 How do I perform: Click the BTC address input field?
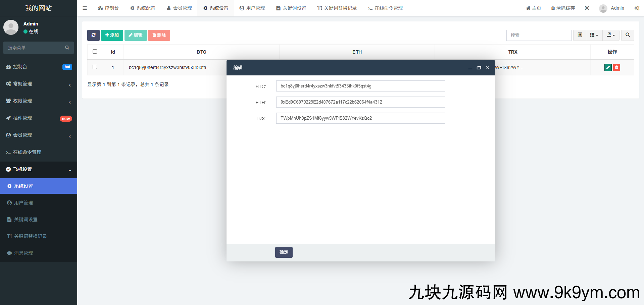(x=360, y=86)
